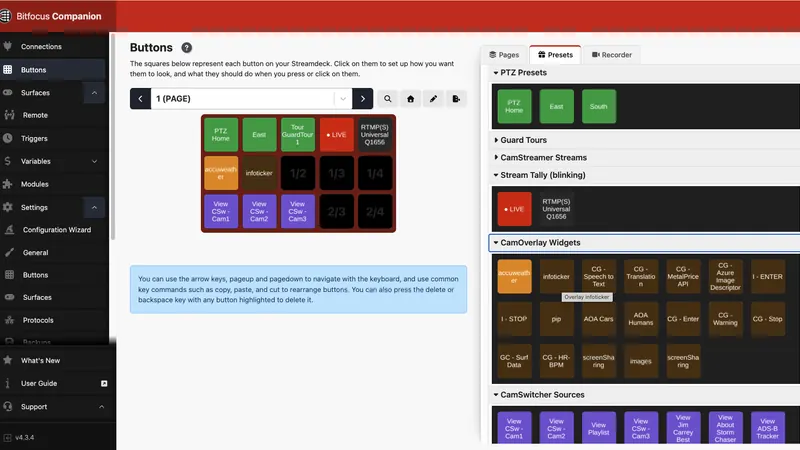Select View CSw - Cam1 grid button
Viewport: 800px width, 450px height.
click(221, 211)
